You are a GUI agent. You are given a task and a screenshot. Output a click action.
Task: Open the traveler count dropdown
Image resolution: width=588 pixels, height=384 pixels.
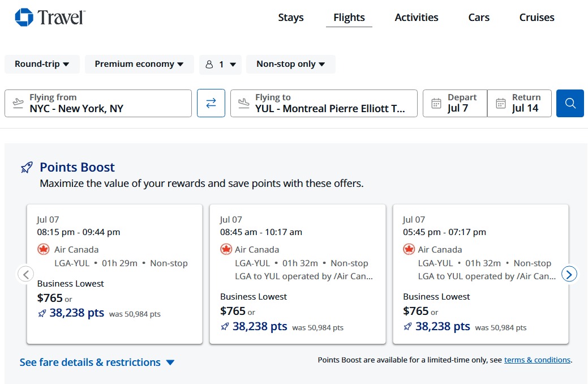click(x=221, y=64)
